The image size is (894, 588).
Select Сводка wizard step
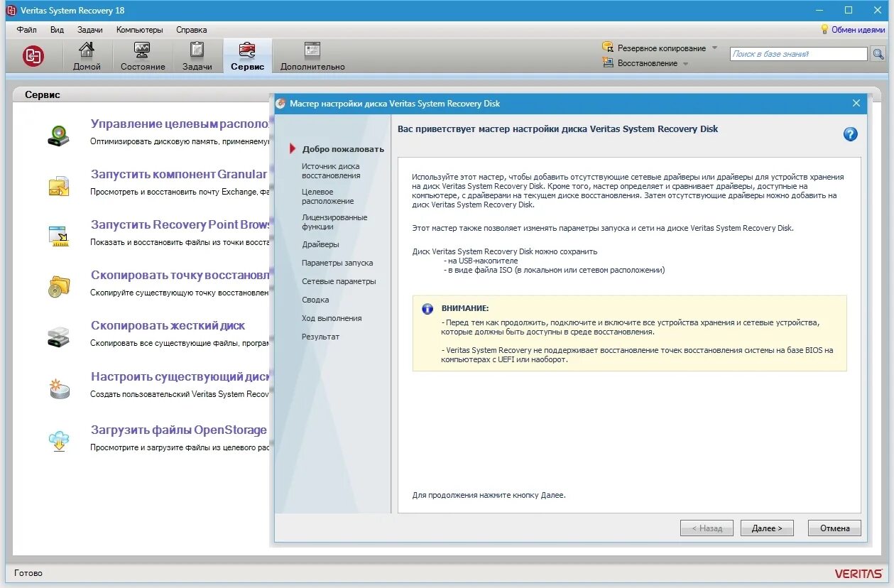tap(315, 300)
